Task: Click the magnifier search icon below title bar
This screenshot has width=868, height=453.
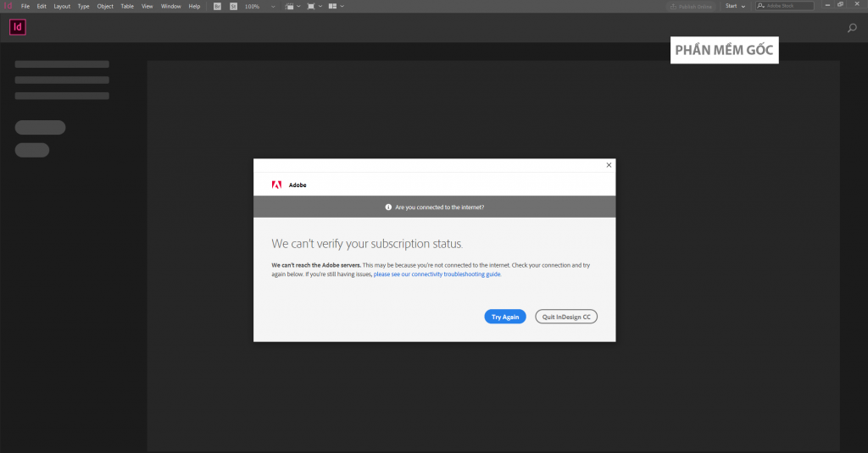Action: tap(852, 28)
